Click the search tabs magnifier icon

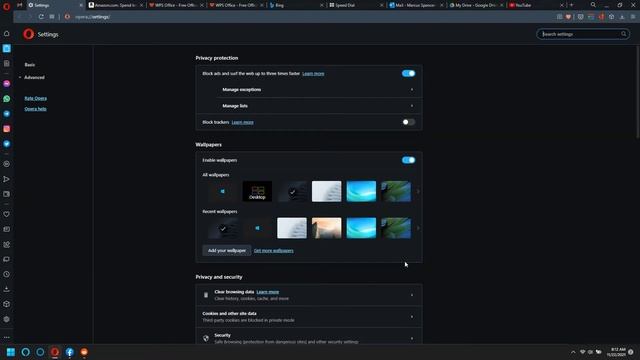coord(593,5)
